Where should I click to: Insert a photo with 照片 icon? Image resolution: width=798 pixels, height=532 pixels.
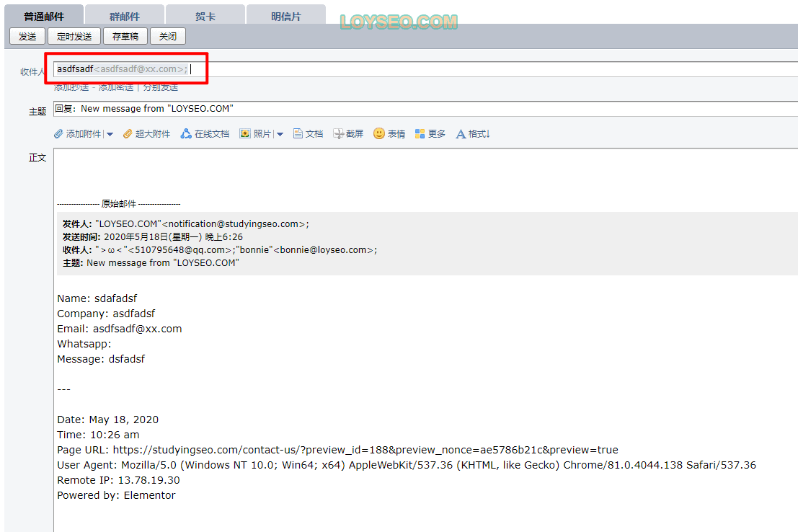[245, 134]
